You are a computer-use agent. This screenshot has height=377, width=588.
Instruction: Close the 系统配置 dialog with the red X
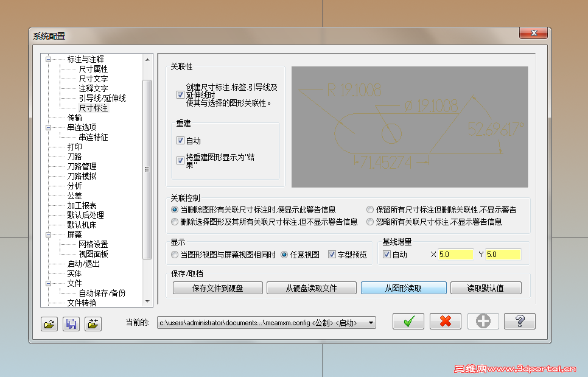coord(533,33)
